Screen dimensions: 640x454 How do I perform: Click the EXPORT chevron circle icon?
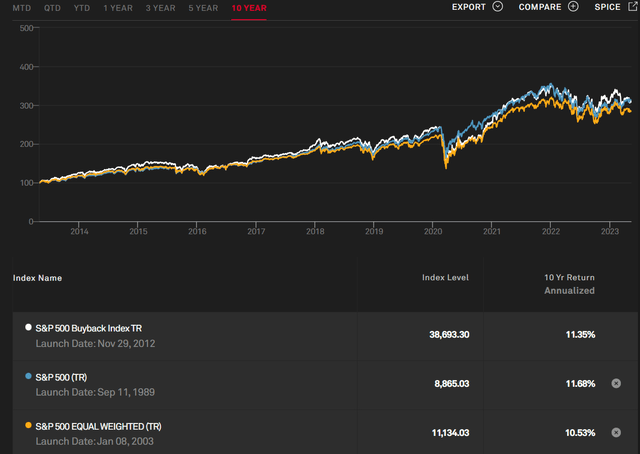[x=498, y=7]
